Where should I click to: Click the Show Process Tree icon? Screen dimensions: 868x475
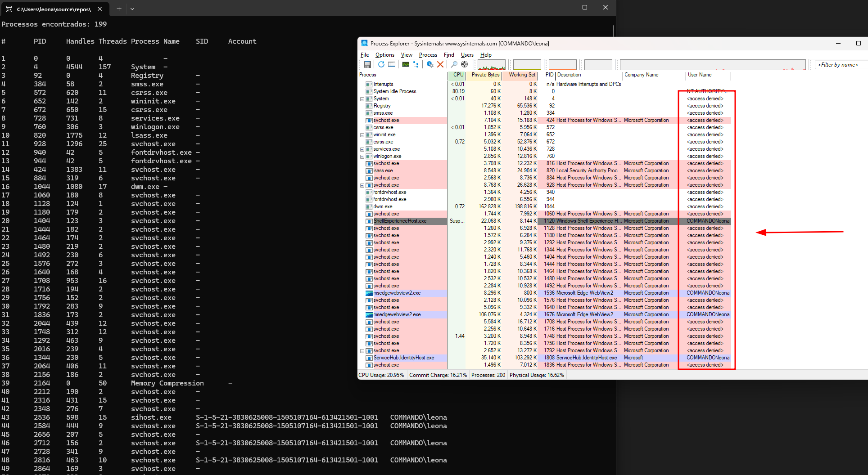tap(416, 65)
